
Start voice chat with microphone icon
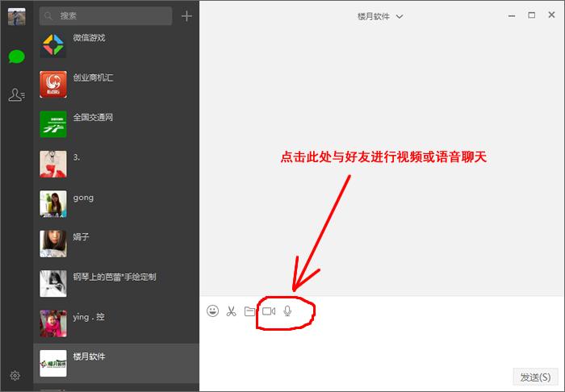(x=287, y=311)
